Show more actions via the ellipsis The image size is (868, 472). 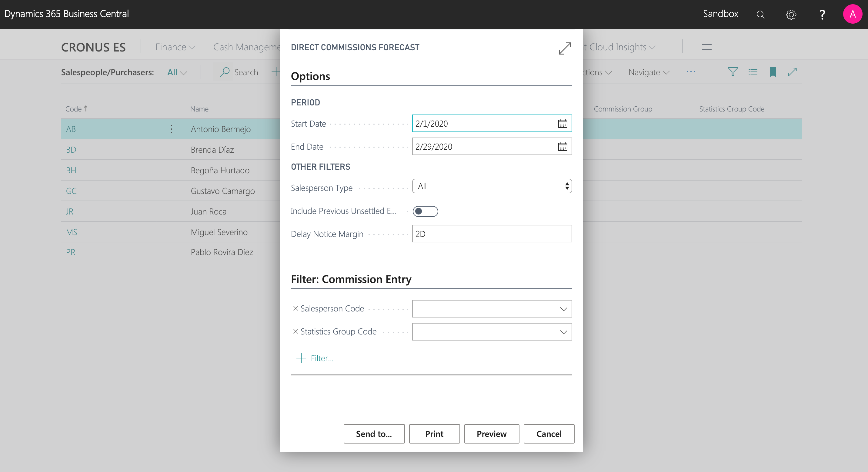[x=691, y=72]
